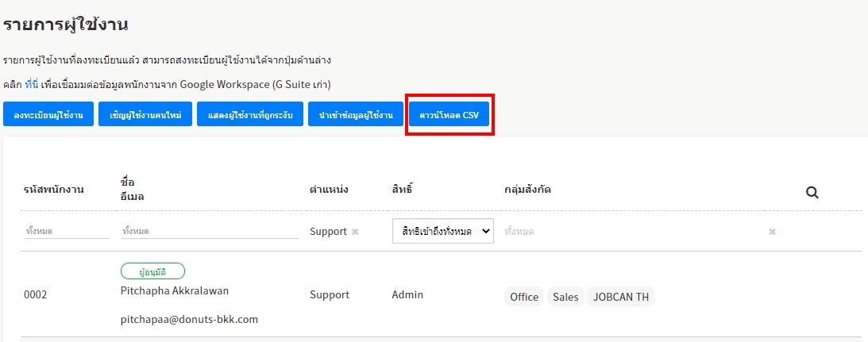The width and height of the screenshot is (868, 342).
Task: Open the access rights dropdown
Action: [443, 231]
